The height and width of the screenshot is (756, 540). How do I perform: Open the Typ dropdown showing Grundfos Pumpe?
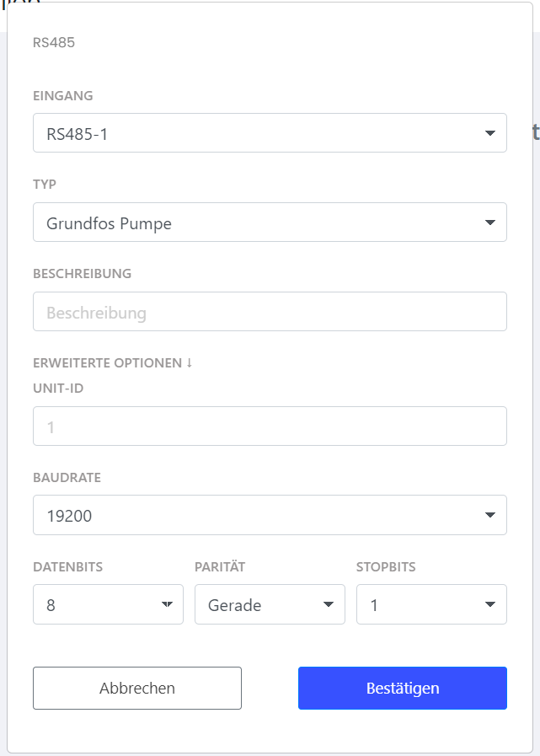[x=253, y=223]
